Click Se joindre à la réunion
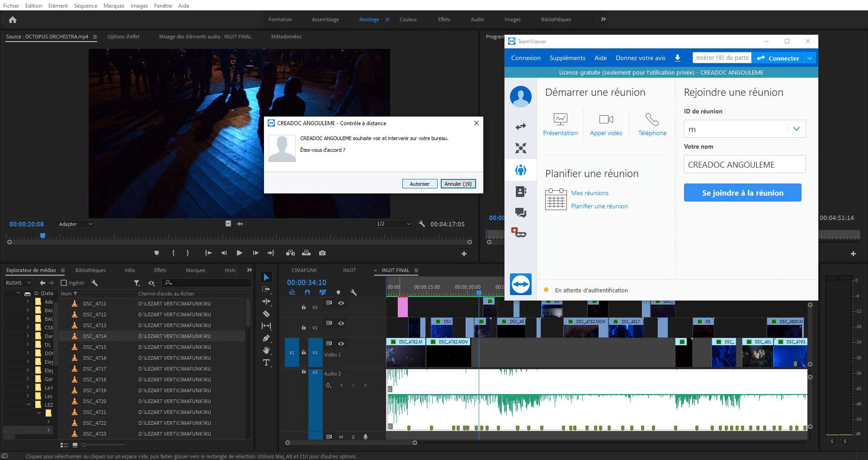 tap(742, 192)
